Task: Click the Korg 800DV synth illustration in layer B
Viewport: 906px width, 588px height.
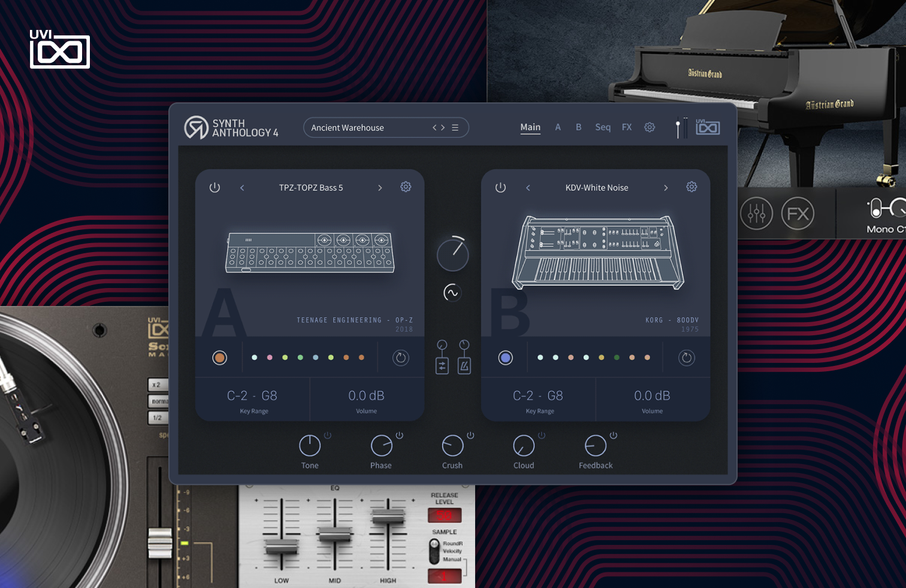Action: pyautogui.click(x=597, y=252)
